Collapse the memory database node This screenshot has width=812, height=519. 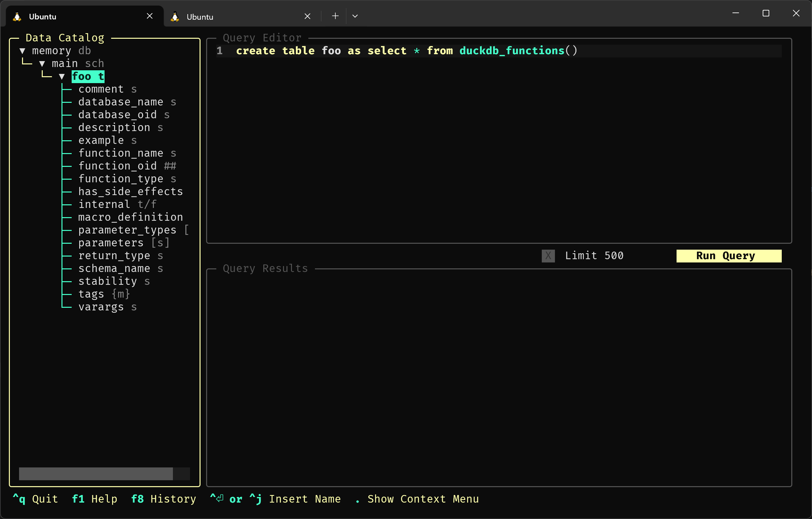pyautogui.click(x=23, y=50)
